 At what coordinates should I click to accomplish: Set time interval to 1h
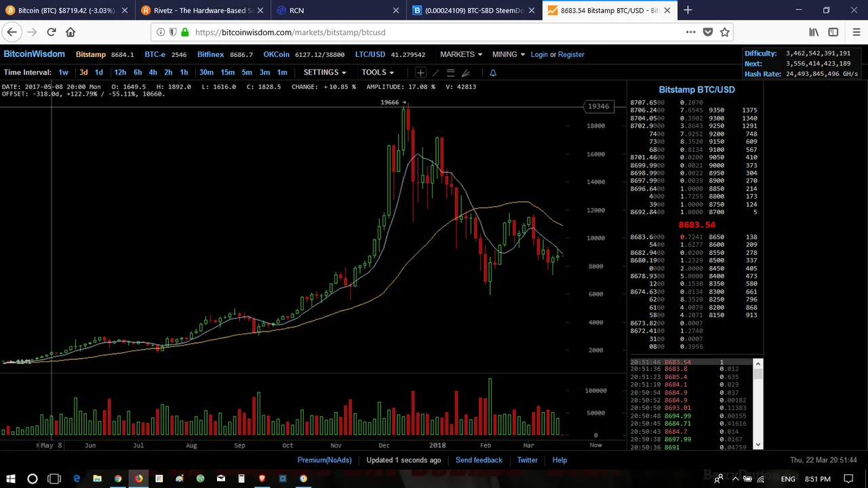[x=184, y=73]
